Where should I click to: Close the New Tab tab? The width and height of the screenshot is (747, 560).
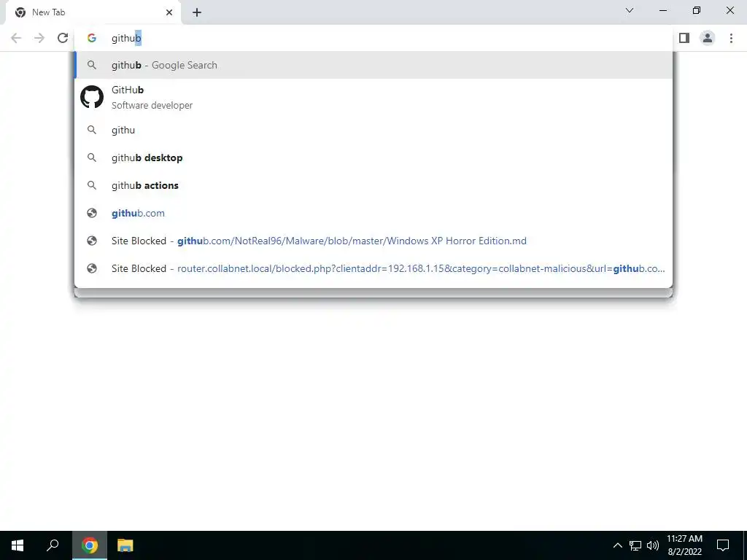(169, 12)
